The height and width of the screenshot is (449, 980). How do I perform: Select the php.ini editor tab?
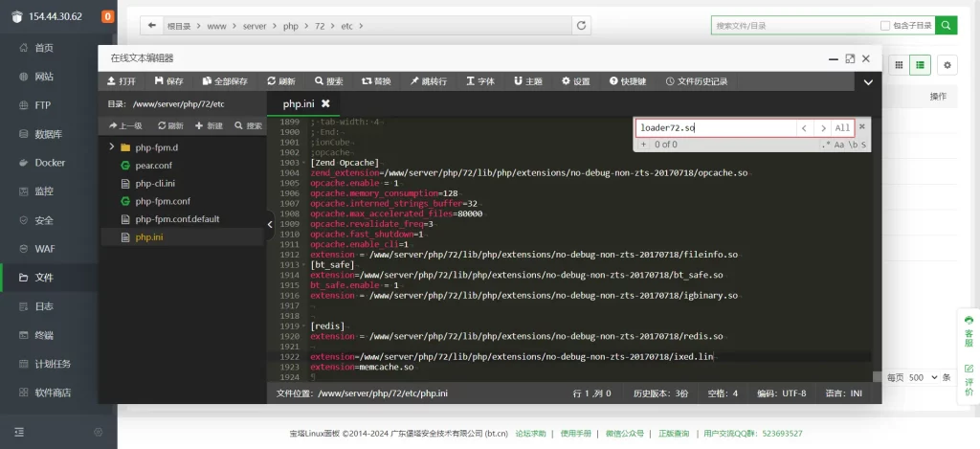tap(300, 103)
